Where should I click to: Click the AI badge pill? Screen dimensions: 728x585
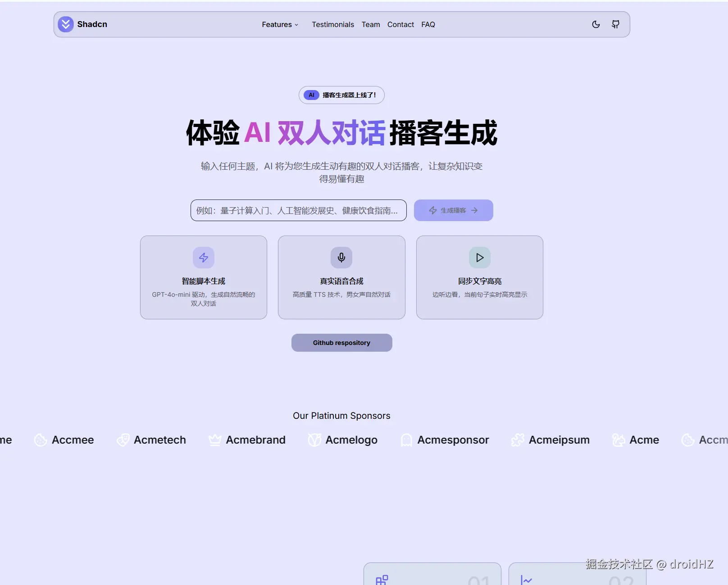pyautogui.click(x=311, y=95)
